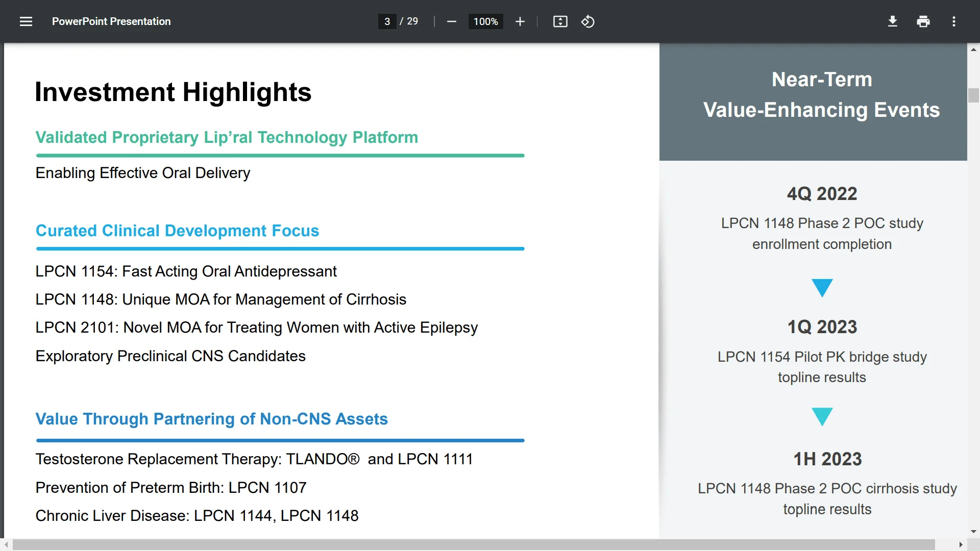
Task: Open the sidebar hamburger menu
Action: (x=26, y=21)
